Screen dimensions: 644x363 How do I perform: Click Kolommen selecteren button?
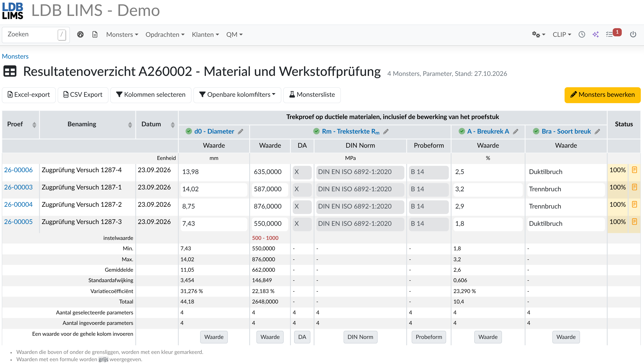click(151, 95)
